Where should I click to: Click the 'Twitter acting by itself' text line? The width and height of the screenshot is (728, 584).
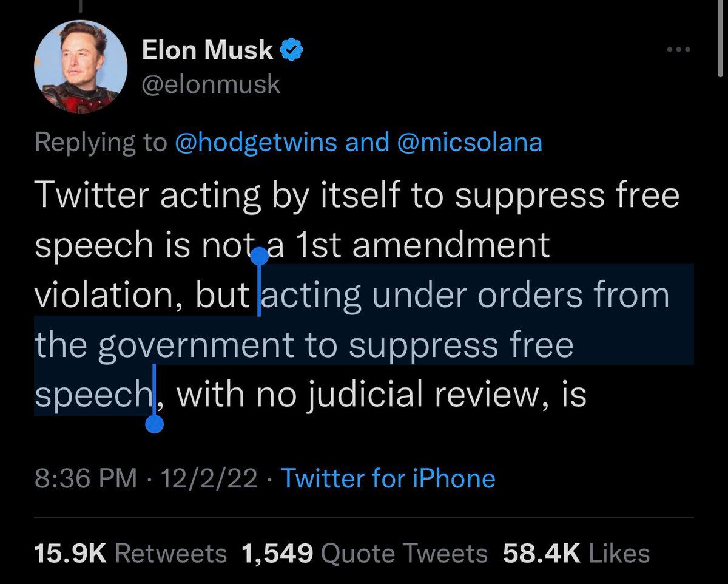click(x=357, y=195)
